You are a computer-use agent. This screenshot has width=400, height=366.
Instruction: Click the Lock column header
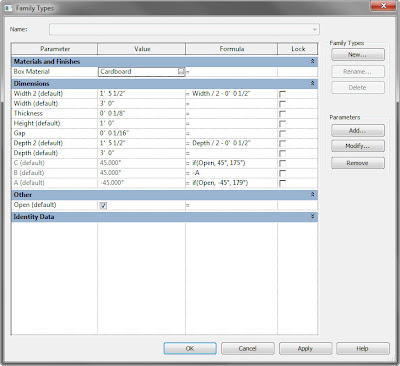(298, 49)
